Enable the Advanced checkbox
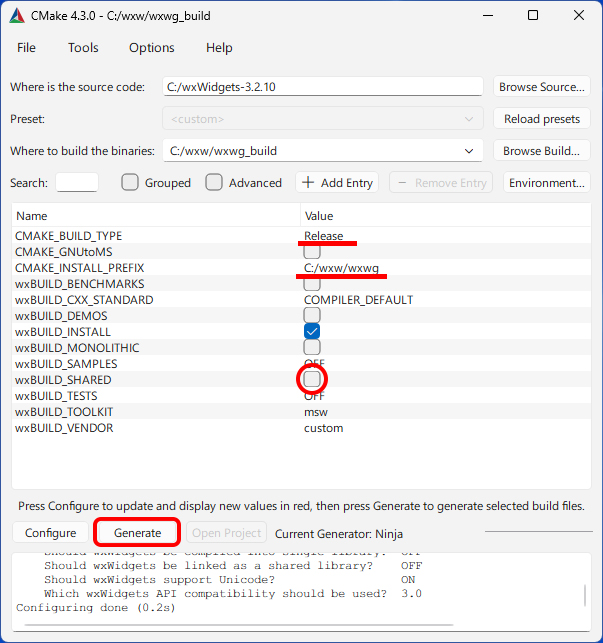Image resolution: width=603 pixels, height=643 pixels. [x=214, y=182]
